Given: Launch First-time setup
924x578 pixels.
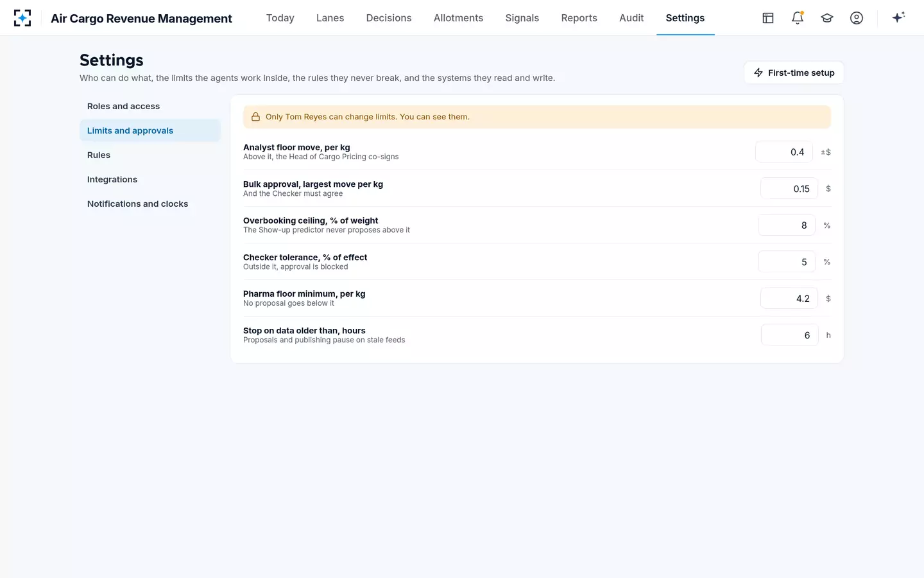Looking at the screenshot, I should pos(794,73).
